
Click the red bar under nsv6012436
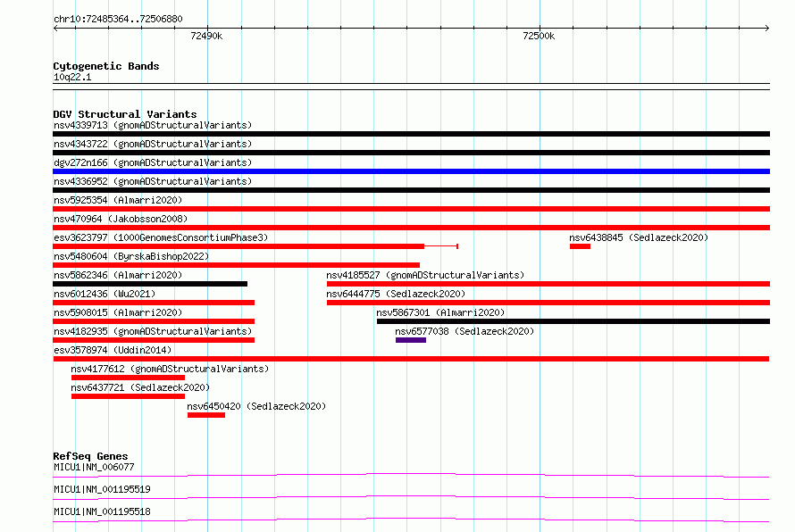pyautogui.click(x=154, y=303)
